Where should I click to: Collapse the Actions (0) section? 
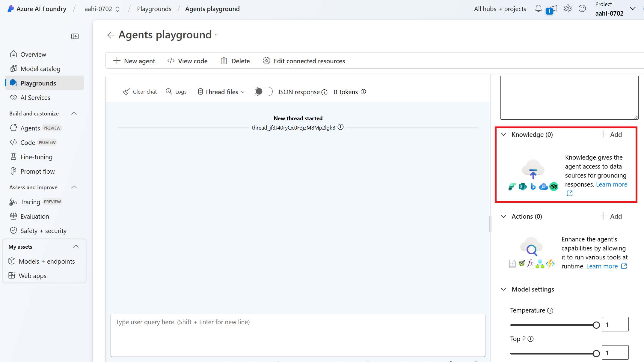503,217
